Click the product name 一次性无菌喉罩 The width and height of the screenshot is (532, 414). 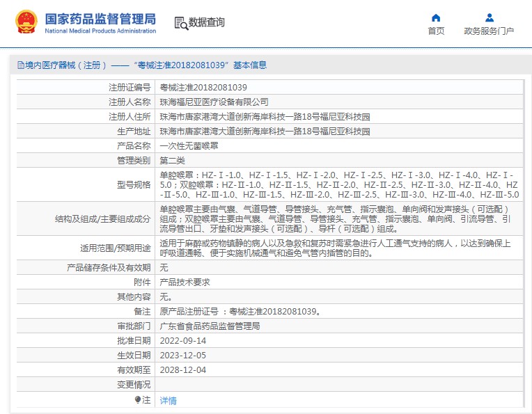(x=188, y=146)
